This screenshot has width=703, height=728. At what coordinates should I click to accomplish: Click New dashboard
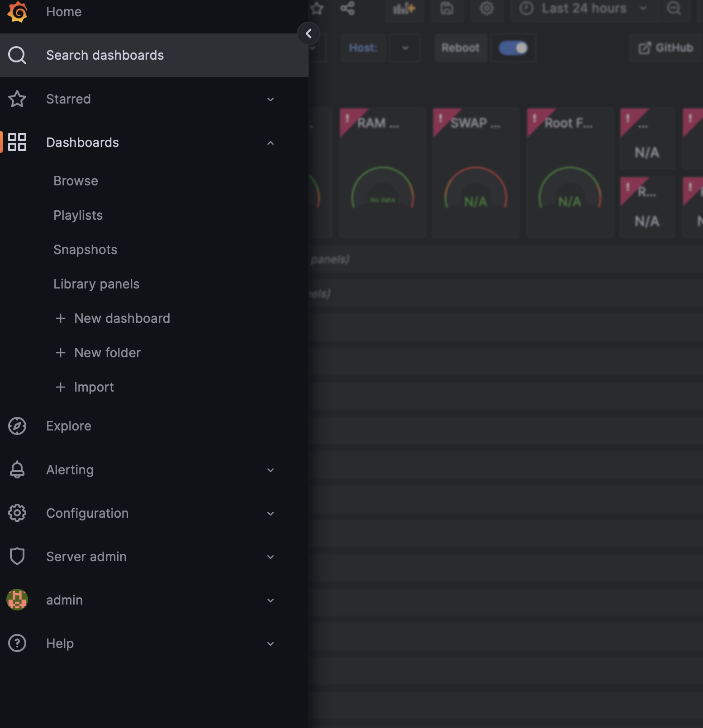113,318
